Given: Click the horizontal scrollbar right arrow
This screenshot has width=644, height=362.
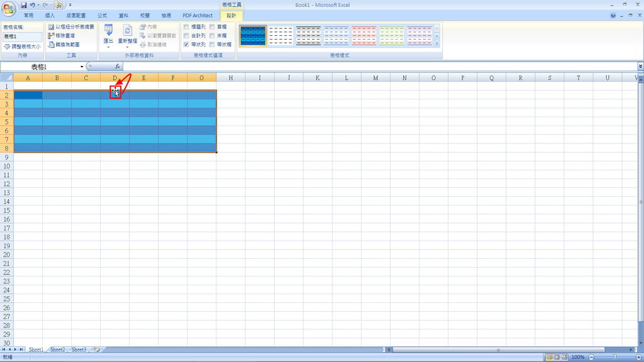Looking at the screenshot, I should (x=631, y=349).
